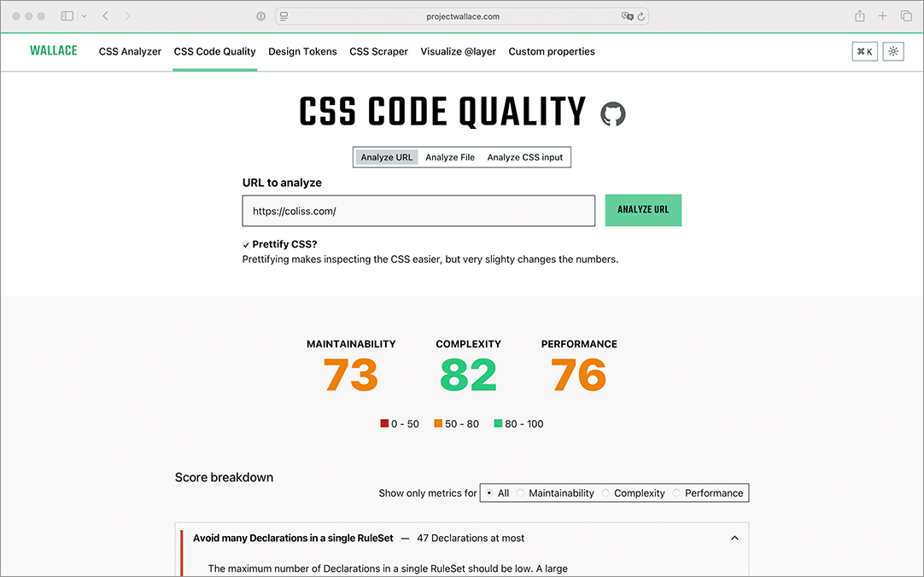924x577 pixels.
Task: Collapse the Avoid many Declarations section chevron
Action: pyautogui.click(x=734, y=538)
